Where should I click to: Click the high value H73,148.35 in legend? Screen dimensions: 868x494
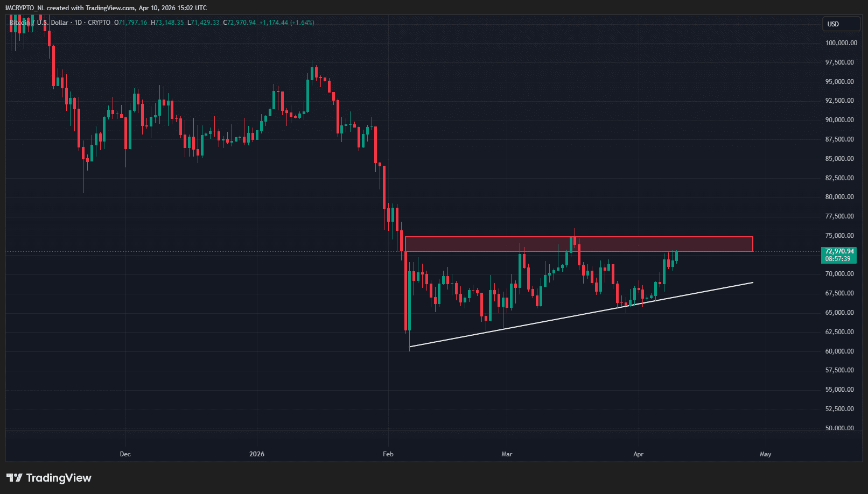(x=167, y=23)
